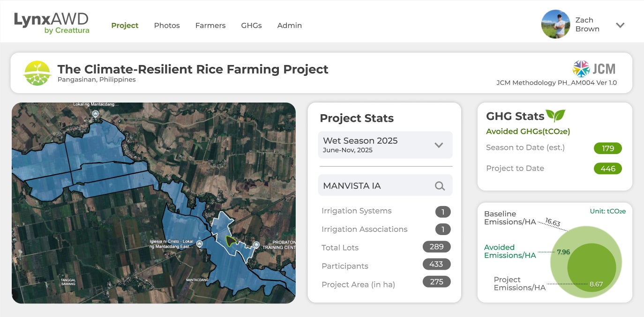Image resolution: width=644 pixels, height=317 pixels.
Task: Click the MANVISTA IA search field
Action: pyautogui.click(x=375, y=186)
